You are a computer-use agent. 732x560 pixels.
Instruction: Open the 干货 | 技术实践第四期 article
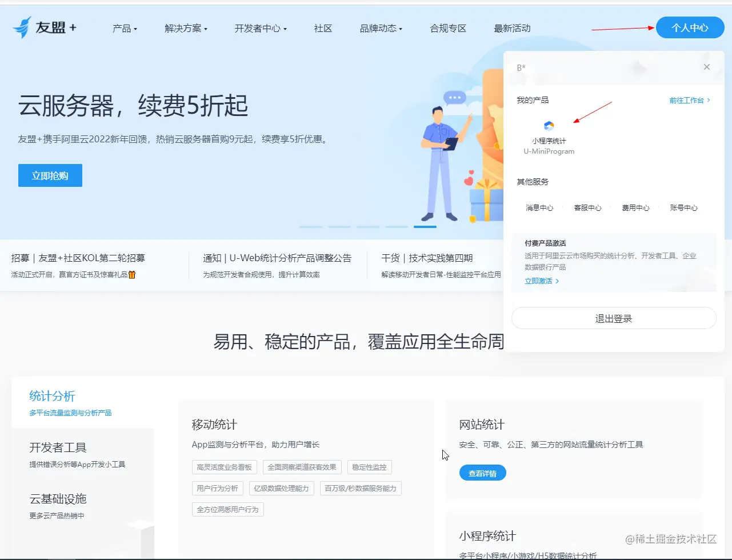[x=427, y=258]
